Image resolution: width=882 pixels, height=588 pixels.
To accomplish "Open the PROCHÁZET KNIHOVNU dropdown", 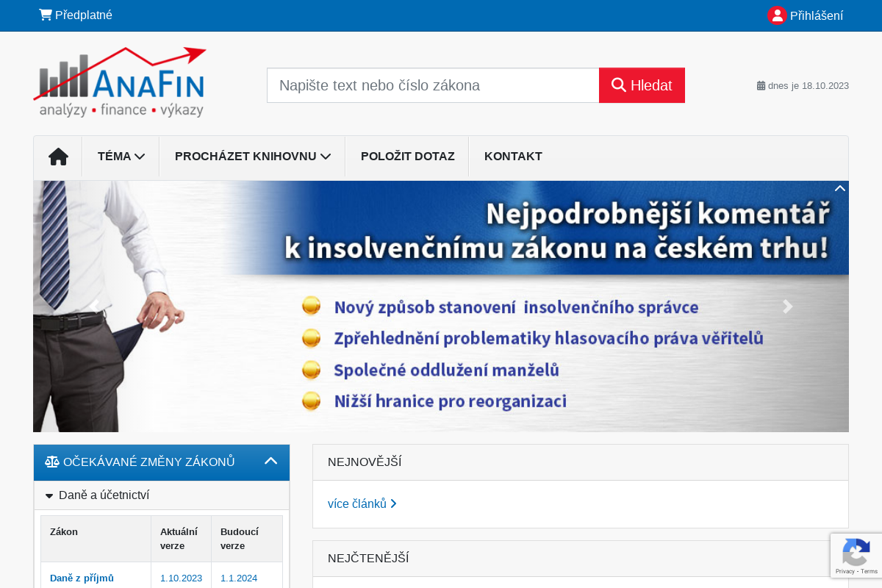I will pos(252,156).
